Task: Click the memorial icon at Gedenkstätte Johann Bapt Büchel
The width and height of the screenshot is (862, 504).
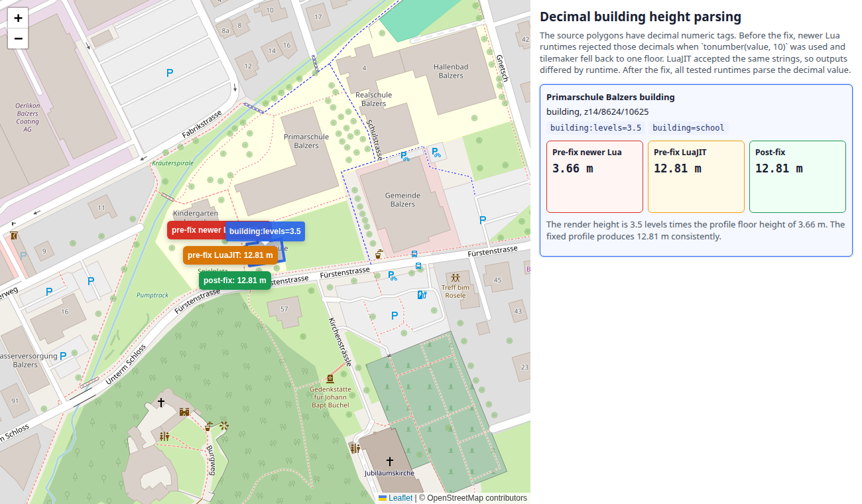Action: (330, 378)
